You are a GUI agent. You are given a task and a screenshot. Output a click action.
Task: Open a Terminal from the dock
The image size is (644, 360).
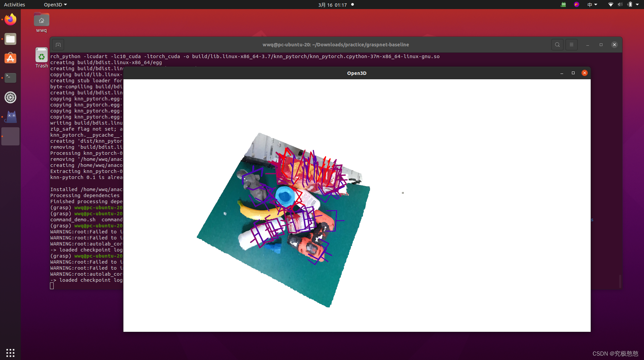coord(10,78)
